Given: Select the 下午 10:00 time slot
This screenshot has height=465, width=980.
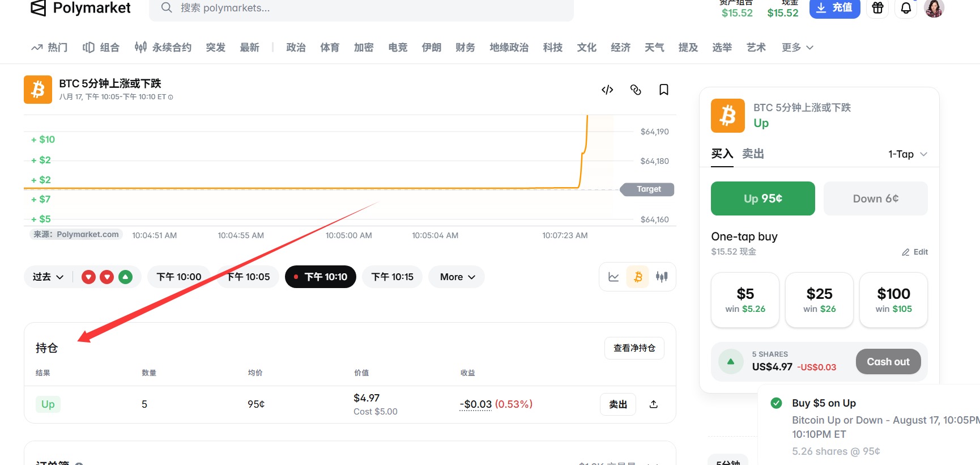Looking at the screenshot, I should [179, 277].
